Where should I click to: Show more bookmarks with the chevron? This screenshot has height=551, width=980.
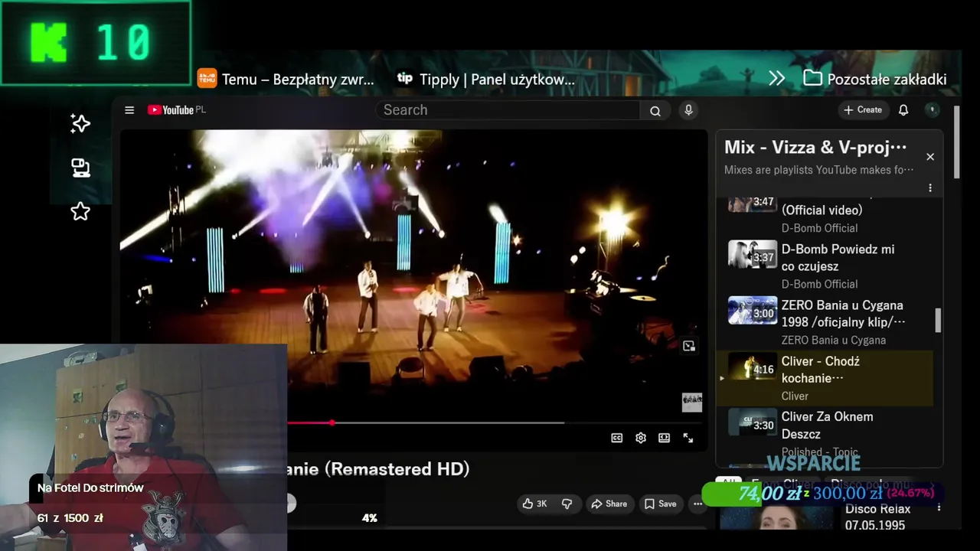point(777,79)
